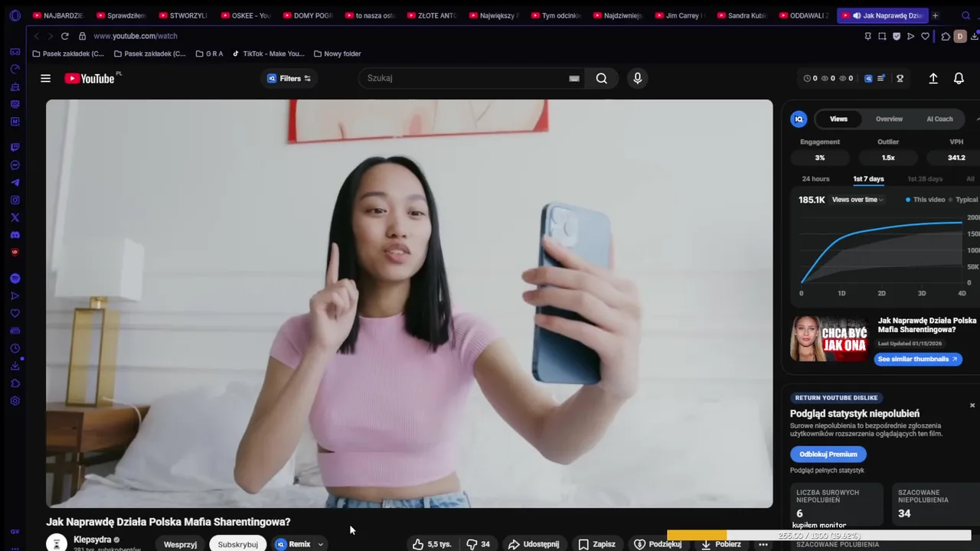Switch to the 'Sandra Kubic' browser tab
This screenshot has height=551, width=980.
click(x=741, y=15)
